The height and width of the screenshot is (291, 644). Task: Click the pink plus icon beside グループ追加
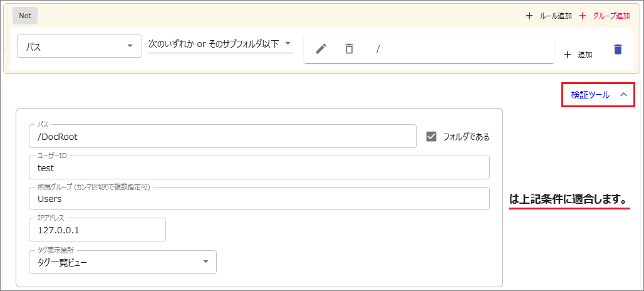(583, 16)
